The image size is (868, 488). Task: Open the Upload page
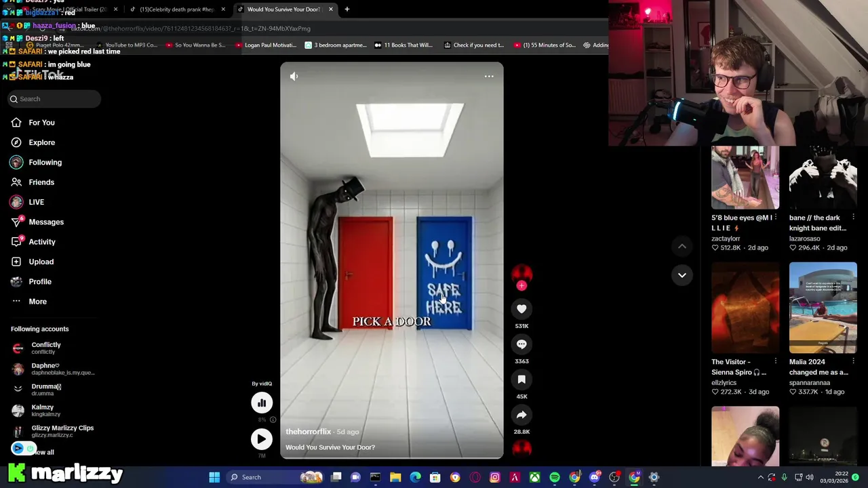click(32, 262)
